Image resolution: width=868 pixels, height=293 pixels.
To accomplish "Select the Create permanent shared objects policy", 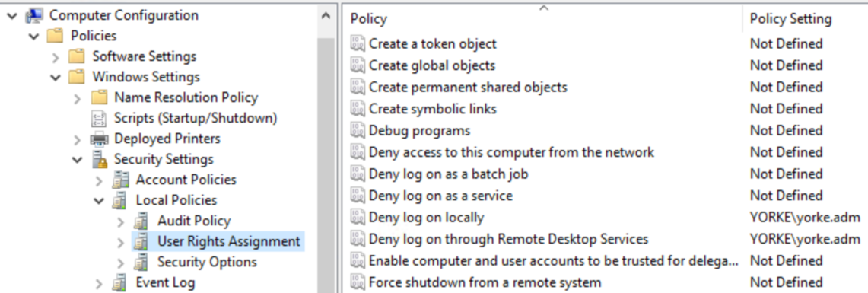I will [469, 87].
